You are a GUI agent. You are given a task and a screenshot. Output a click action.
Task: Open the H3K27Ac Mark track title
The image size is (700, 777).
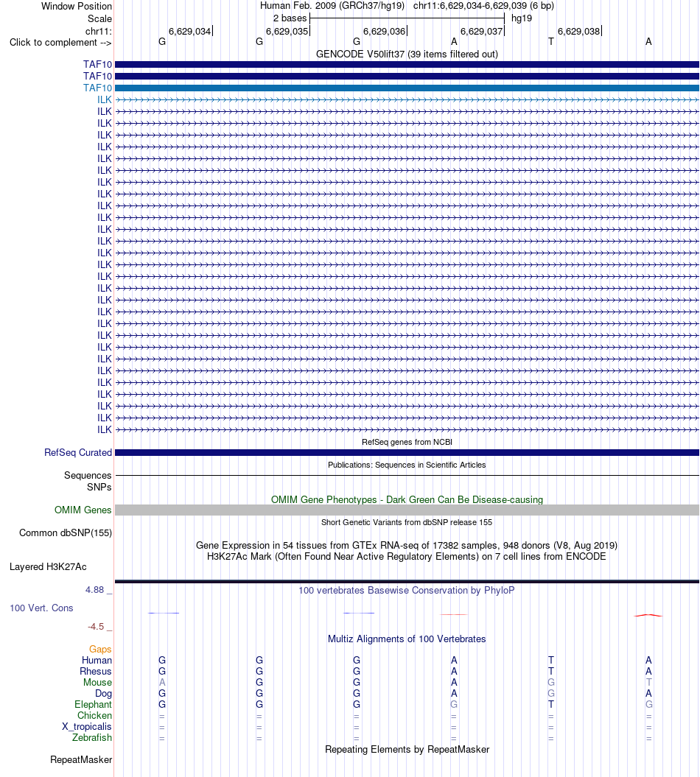[x=407, y=557]
